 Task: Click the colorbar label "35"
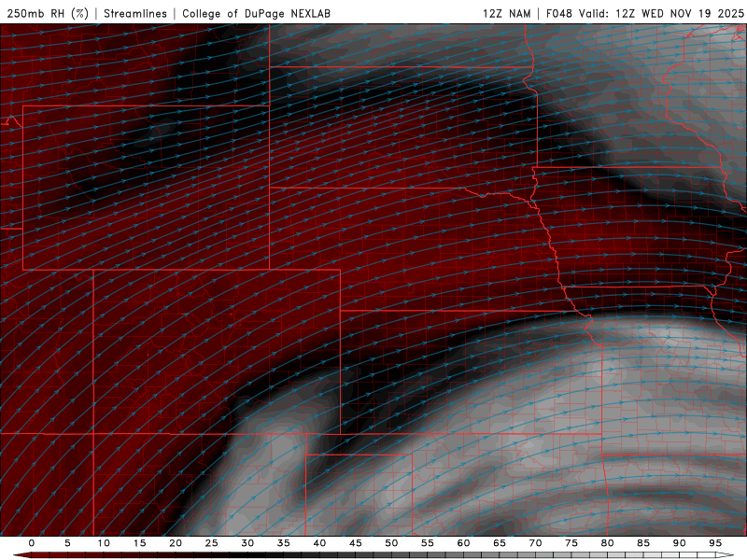[x=284, y=543]
